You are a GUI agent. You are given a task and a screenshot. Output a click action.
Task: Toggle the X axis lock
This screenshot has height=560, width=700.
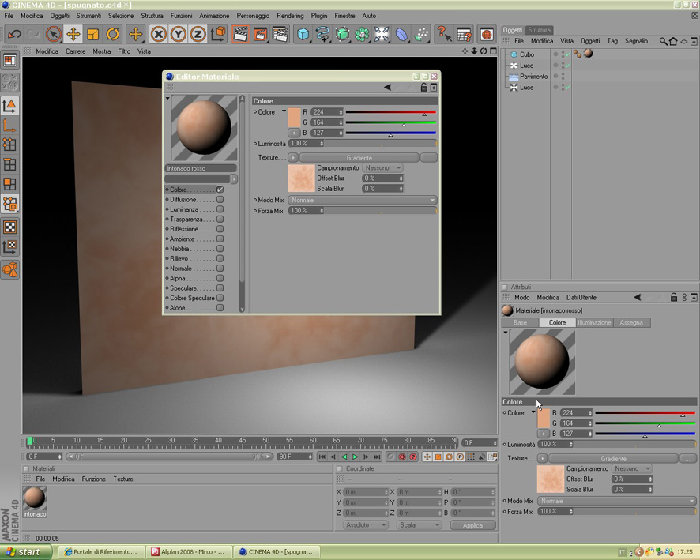click(158, 34)
